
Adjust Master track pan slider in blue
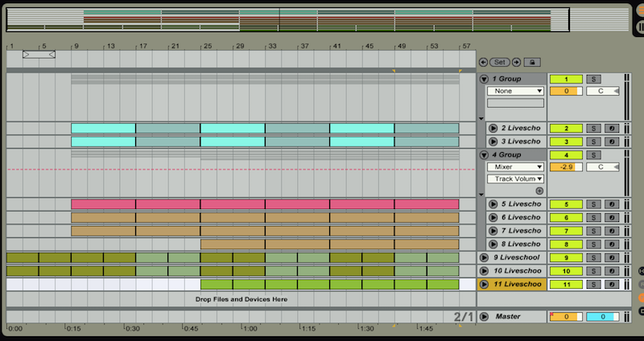pos(602,317)
